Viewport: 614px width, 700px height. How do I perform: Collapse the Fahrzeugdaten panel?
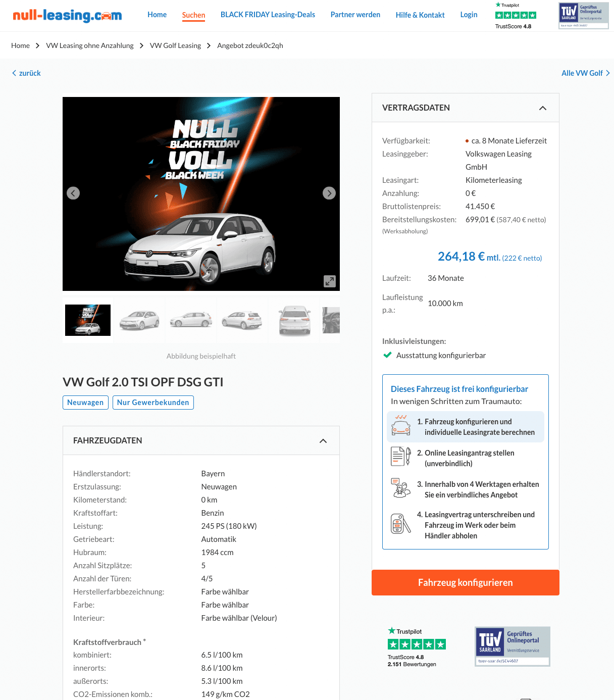point(323,441)
